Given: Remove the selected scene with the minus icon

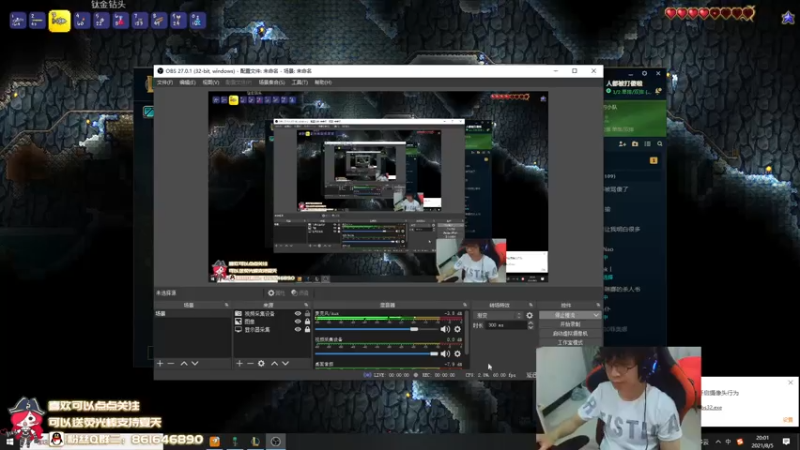Looking at the screenshot, I should pyautogui.click(x=171, y=363).
